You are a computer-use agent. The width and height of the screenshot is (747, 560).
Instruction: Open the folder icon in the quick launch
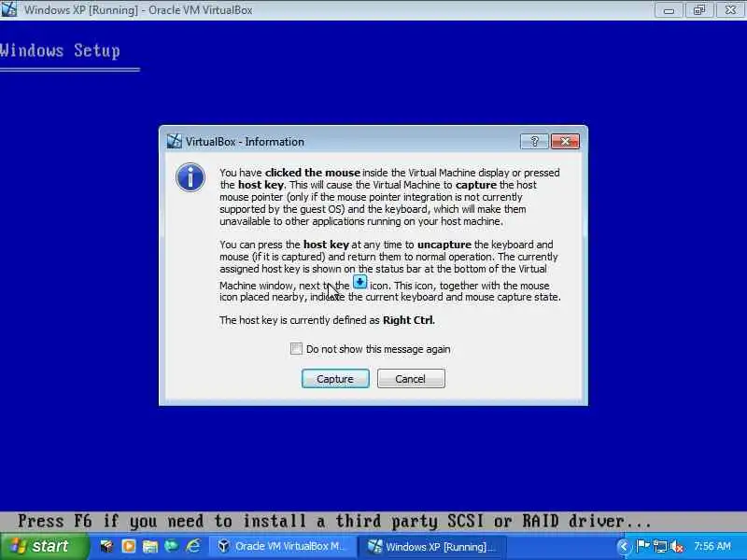click(x=150, y=546)
